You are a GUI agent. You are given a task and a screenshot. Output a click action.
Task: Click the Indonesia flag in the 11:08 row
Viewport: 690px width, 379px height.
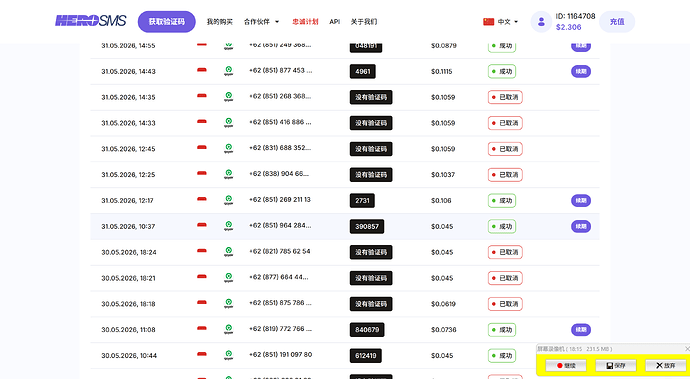pyautogui.click(x=202, y=328)
